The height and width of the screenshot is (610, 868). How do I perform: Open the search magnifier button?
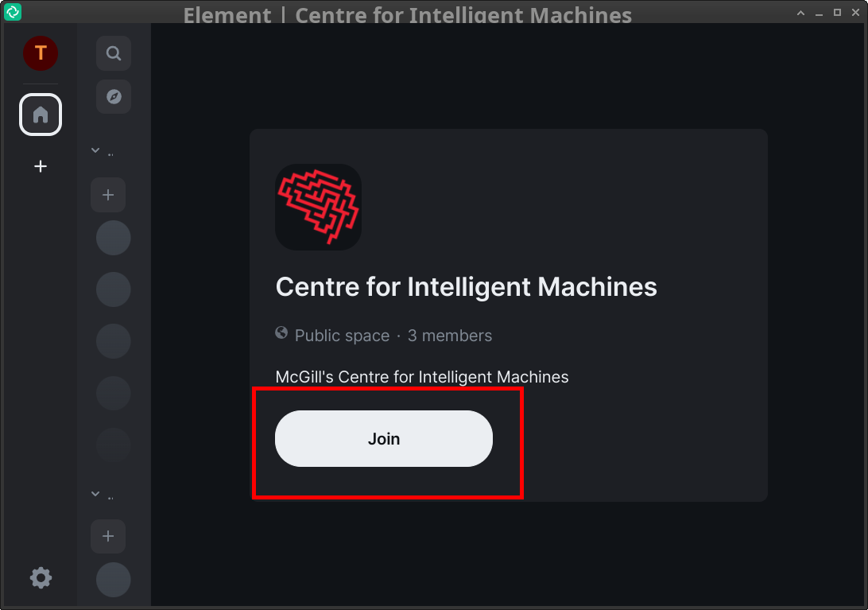(114, 53)
